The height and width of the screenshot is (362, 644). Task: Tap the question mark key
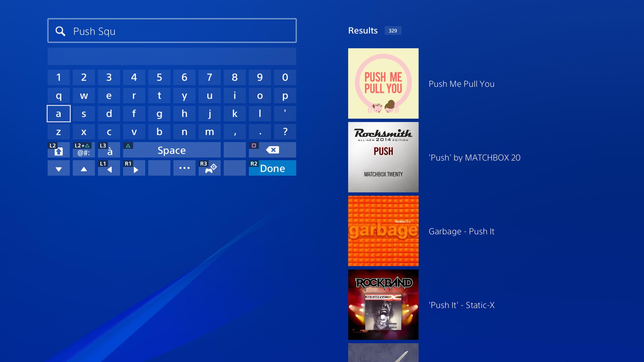coord(285,132)
